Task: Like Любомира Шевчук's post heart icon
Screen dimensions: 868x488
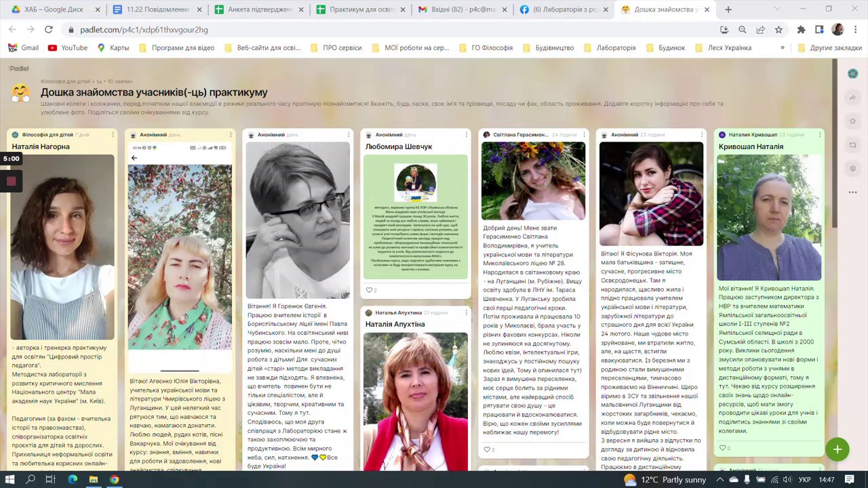Action: (x=370, y=290)
